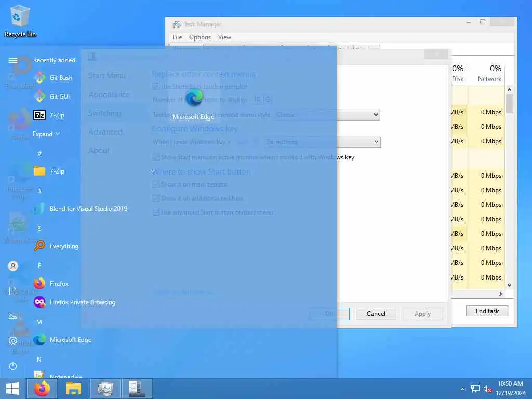Open the clock and date in taskbar
Image resolution: width=532 pixels, height=399 pixels.
[x=510, y=389]
